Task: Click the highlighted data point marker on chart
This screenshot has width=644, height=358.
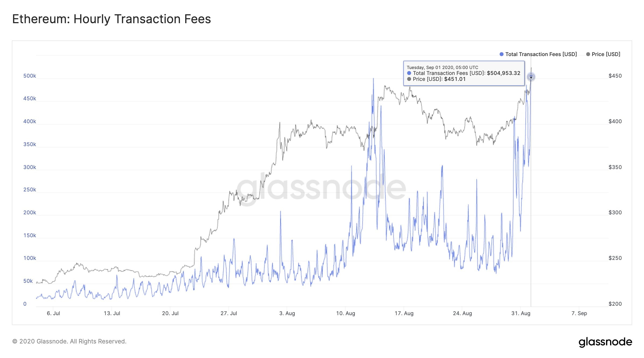Action: pos(531,77)
